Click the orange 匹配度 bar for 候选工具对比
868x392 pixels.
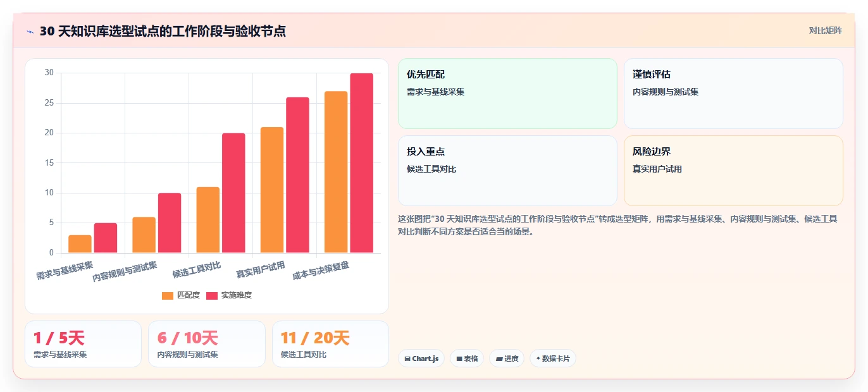click(208, 220)
